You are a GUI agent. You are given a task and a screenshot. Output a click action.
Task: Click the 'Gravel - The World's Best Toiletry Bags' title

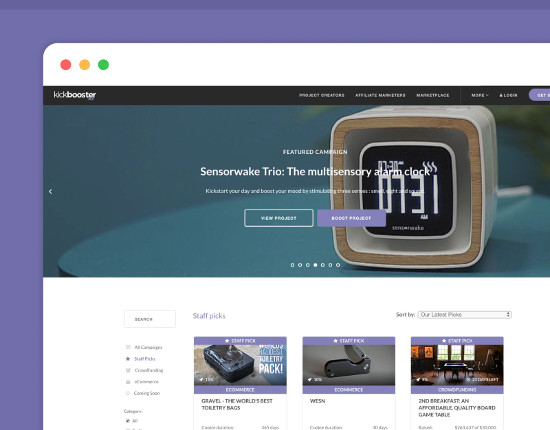pyautogui.click(x=237, y=404)
